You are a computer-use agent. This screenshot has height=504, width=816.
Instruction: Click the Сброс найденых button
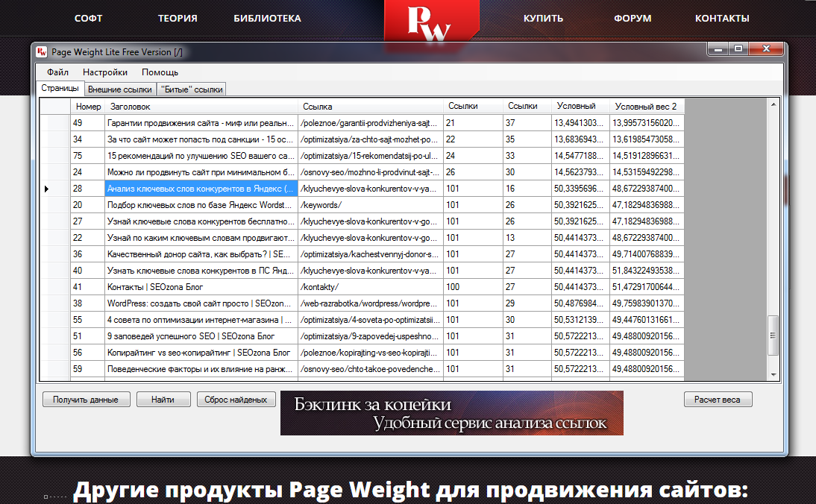[236, 399]
